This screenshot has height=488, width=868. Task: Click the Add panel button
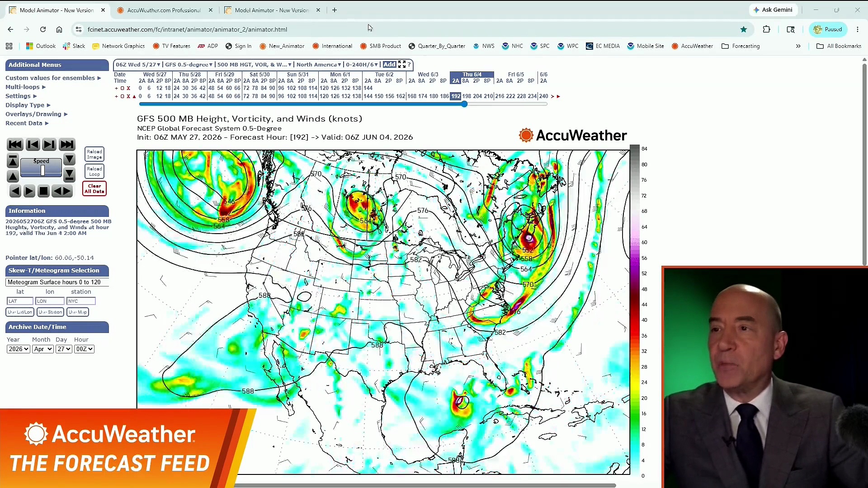[x=389, y=65]
